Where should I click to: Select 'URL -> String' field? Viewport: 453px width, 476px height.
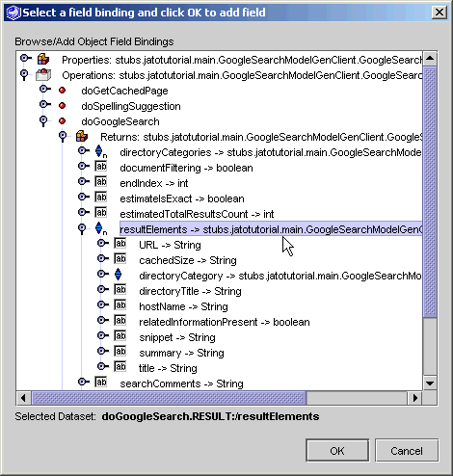pos(170,245)
